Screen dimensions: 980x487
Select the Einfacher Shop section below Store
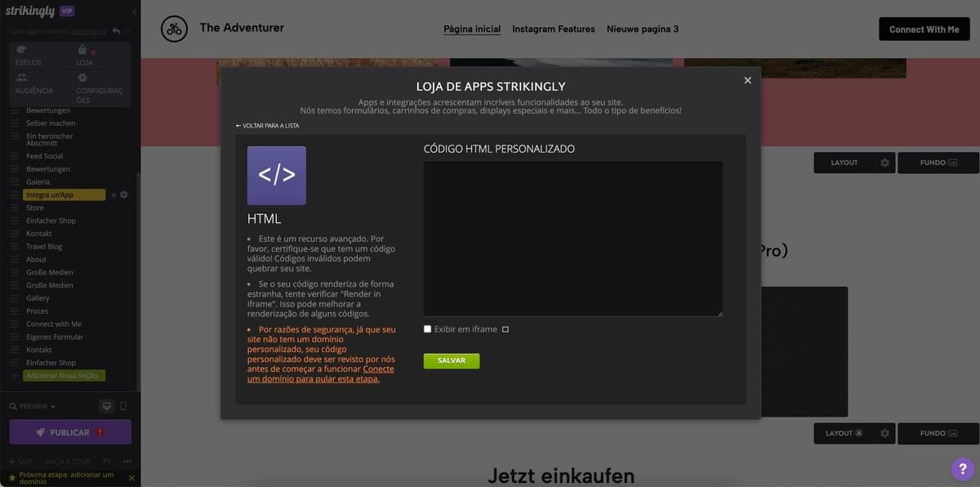click(51, 221)
